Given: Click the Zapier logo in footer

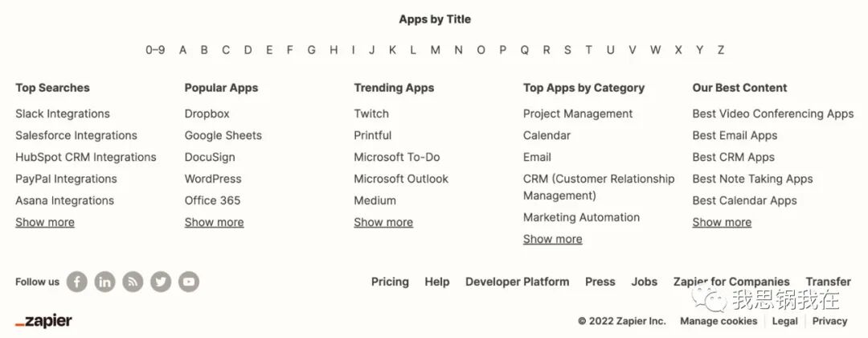Looking at the screenshot, I should pos(43,321).
